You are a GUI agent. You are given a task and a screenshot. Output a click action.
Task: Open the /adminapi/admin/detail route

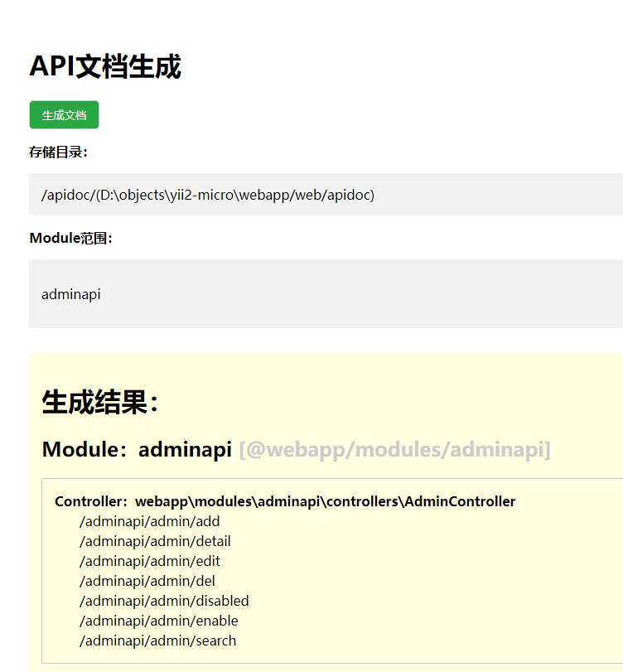coord(155,541)
